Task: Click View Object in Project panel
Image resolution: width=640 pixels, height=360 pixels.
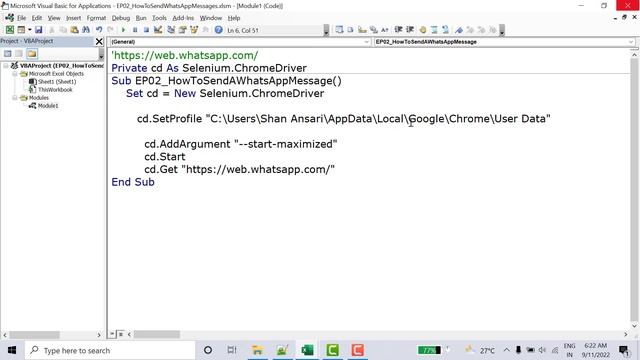Action: click(19, 53)
